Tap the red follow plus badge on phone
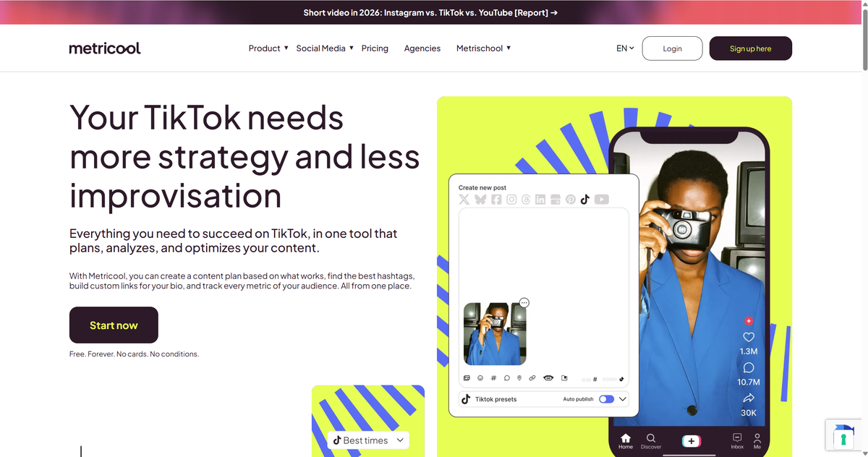This screenshot has height=457, width=868. pyautogui.click(x=749, y=321)
